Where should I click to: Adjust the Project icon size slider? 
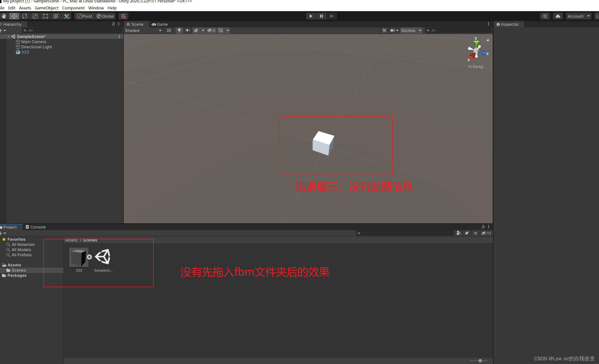(480, 361)
